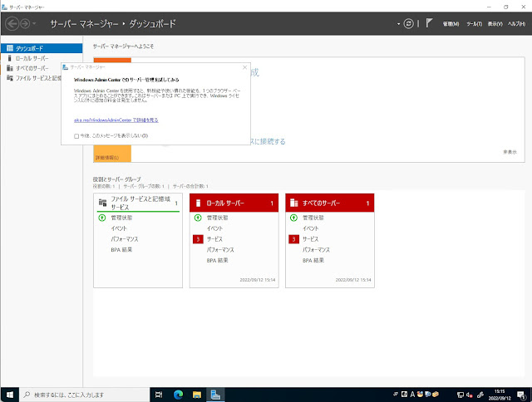Screen dimensions: 532x402
Task: Open the ヘルプ(H) menu
Action: pos(516,24)
